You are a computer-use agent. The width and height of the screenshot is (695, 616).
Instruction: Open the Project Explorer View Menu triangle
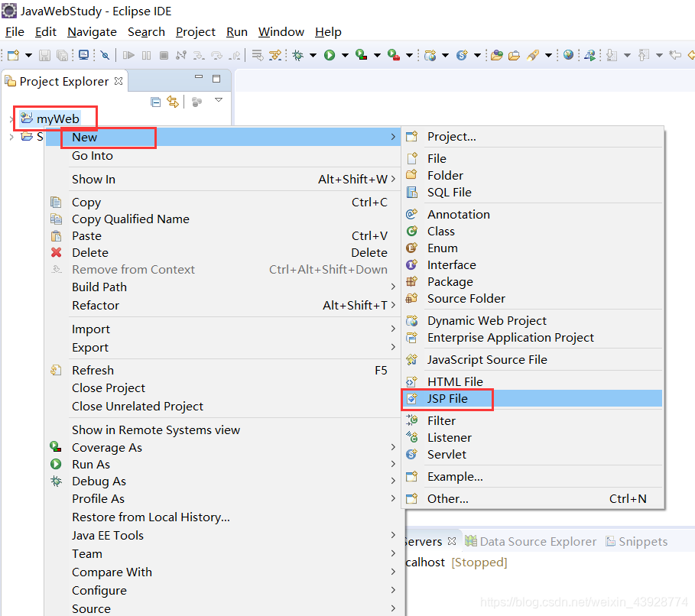(x=219, y=100)
